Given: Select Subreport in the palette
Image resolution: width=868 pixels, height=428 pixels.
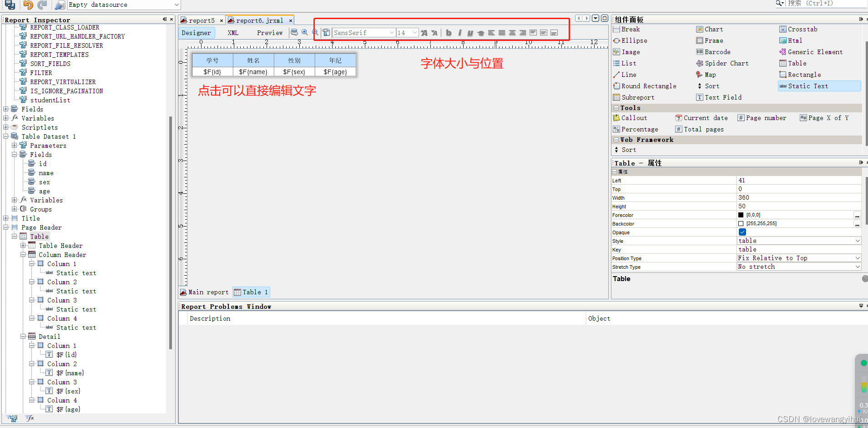Looking at the screenshot, I should click(633, 97).
